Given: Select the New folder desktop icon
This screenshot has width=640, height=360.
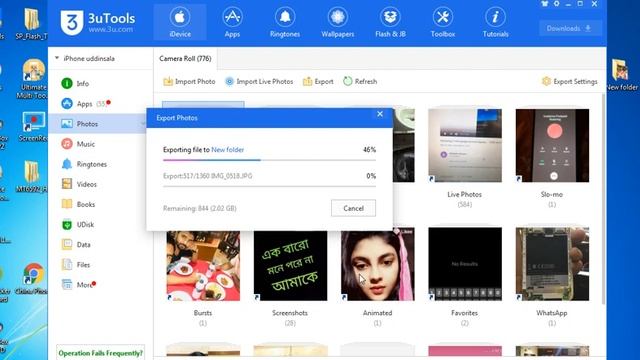Looking at the screenshot, I should pos(622,74).
